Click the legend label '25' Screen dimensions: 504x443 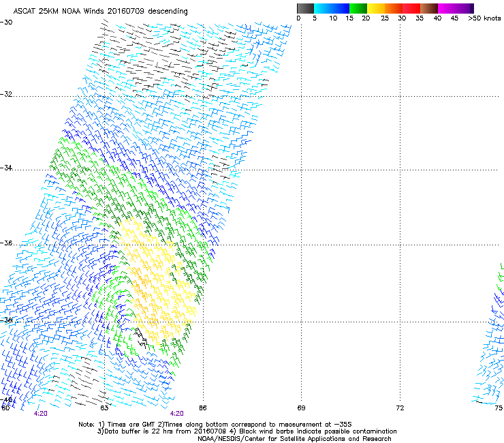pos(385,18)
